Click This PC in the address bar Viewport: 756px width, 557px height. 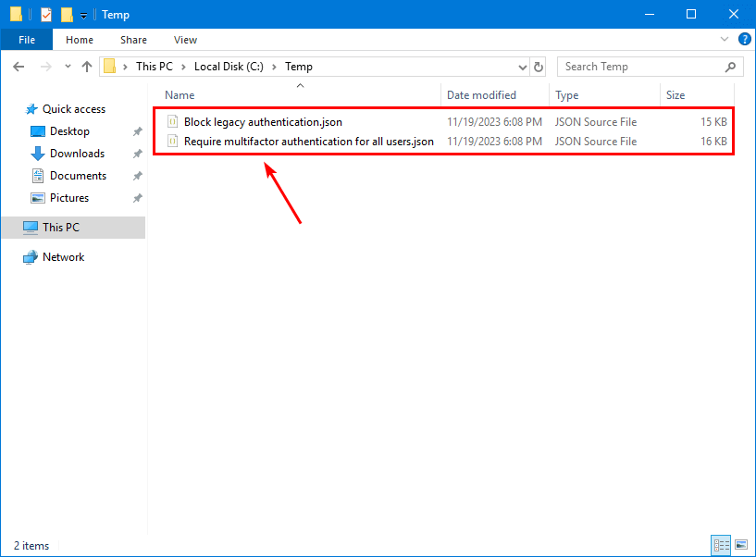tap(155, 67)
